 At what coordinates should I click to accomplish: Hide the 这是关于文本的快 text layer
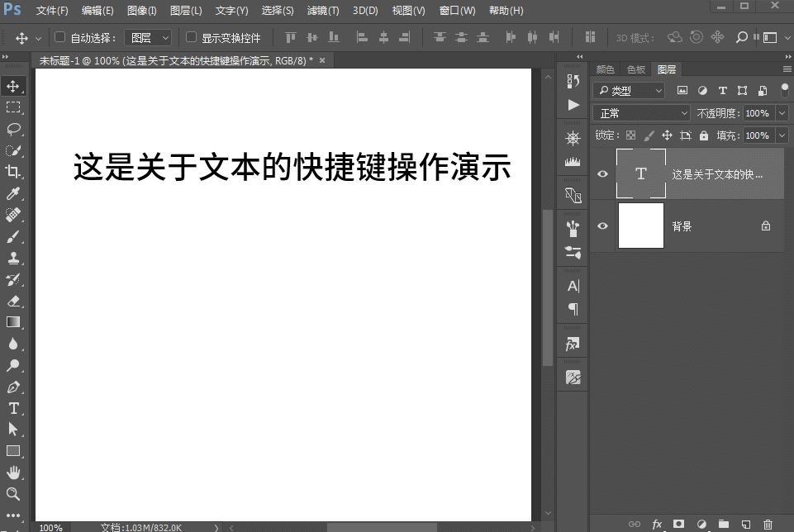coord(603,173)
